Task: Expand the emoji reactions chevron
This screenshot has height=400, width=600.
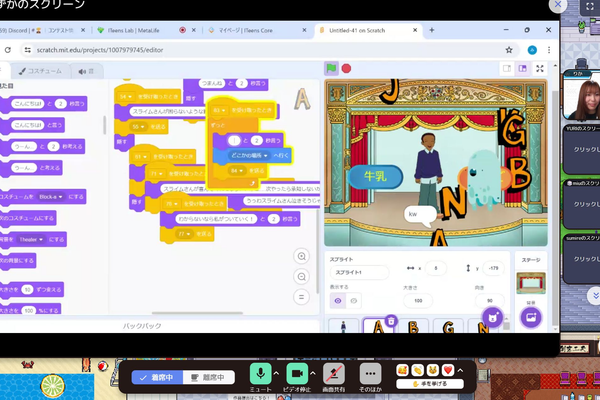Action: tap(460, 370)
